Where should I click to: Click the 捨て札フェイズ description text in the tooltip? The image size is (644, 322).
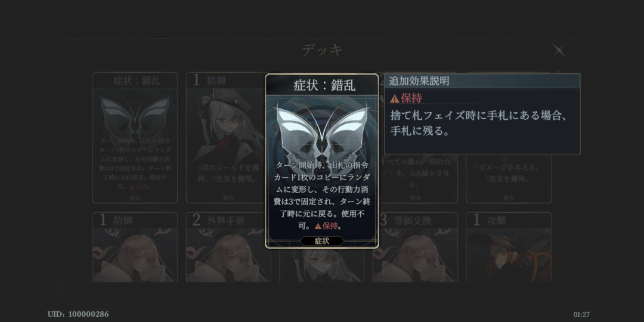click(x=478, y=123)
